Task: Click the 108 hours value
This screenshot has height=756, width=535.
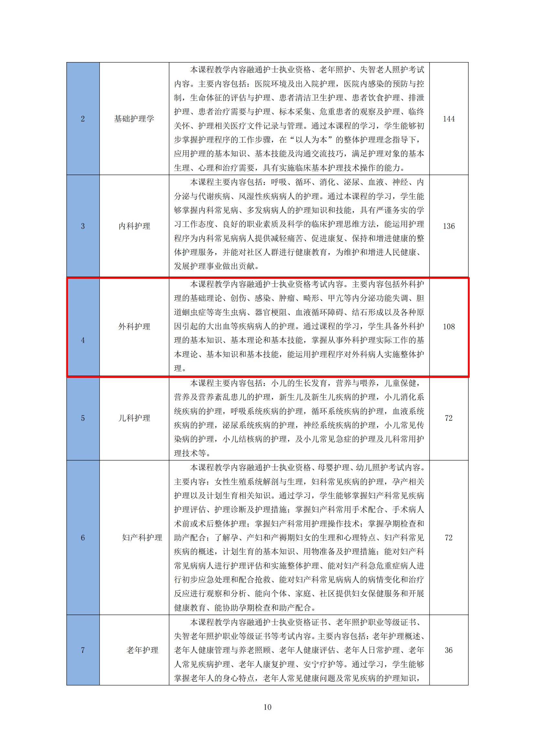Action: coord(448,326)
